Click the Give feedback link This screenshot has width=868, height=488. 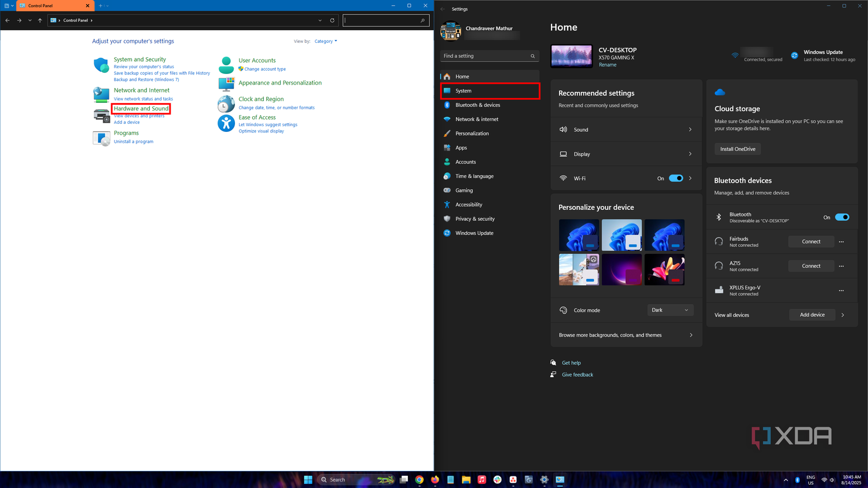[x=578, y=375]
